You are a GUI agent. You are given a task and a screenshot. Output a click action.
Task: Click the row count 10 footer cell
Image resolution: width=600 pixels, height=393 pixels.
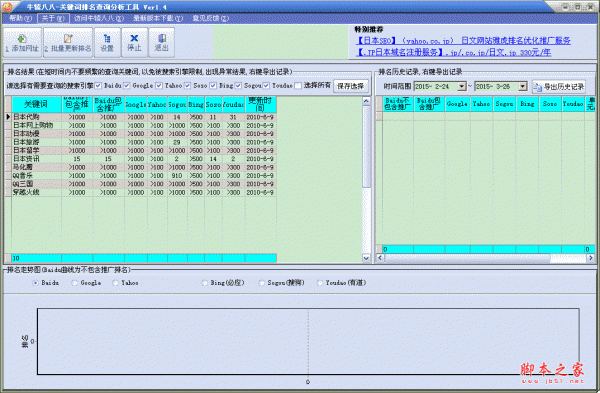click(36, 258)
